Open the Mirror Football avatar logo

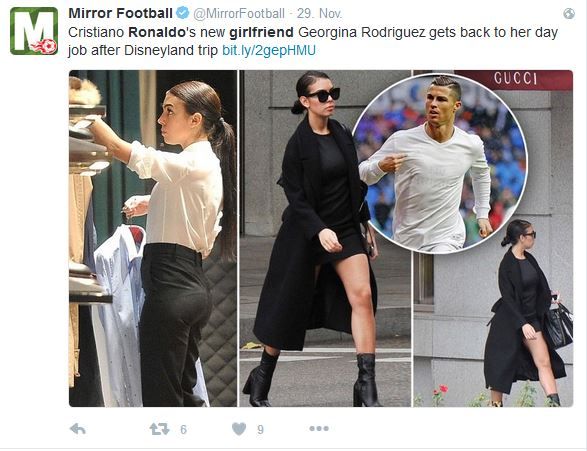click(34, 31)
